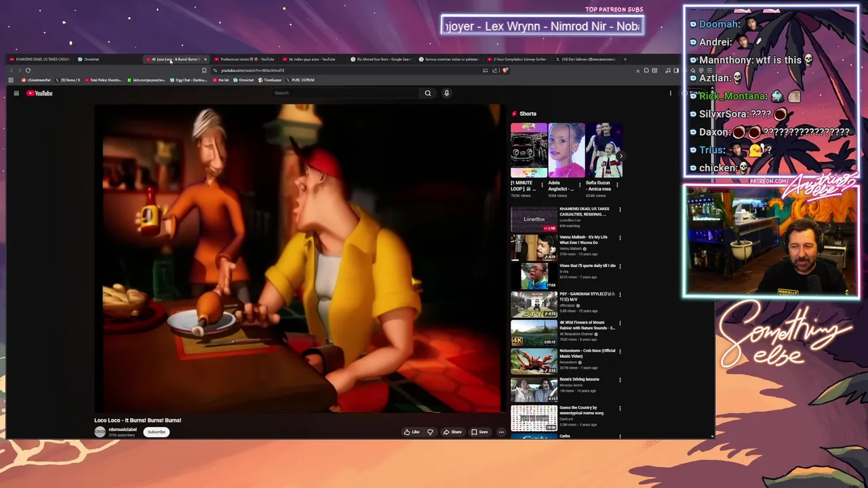Click the YouTube logo
The height and width of the screenshot is (488, 868).
coord(40,94)
